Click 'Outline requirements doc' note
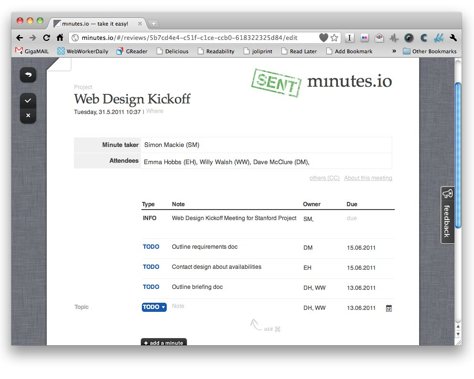Viewport: 474px width, 379px height. (205, 247)
